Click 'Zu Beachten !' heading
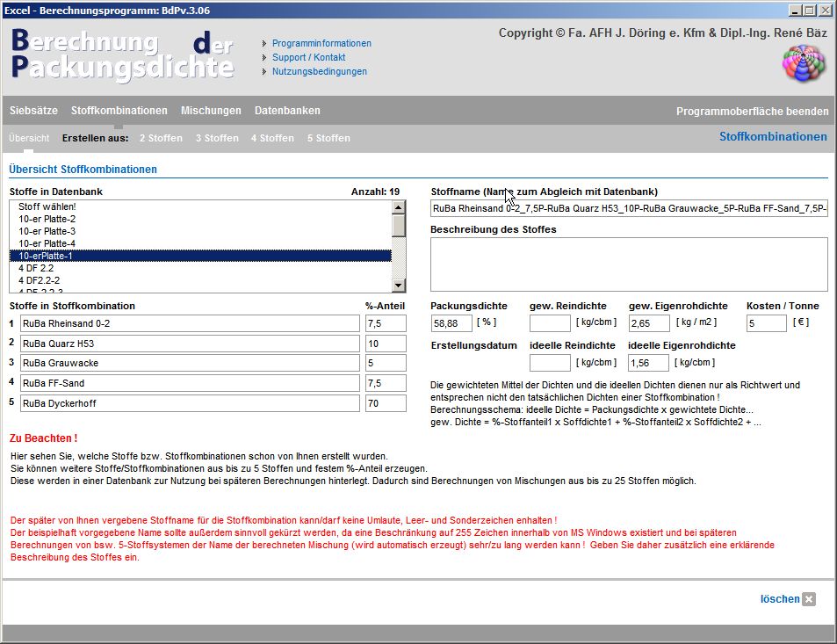The image size is (837, 644). click(43, 438)
